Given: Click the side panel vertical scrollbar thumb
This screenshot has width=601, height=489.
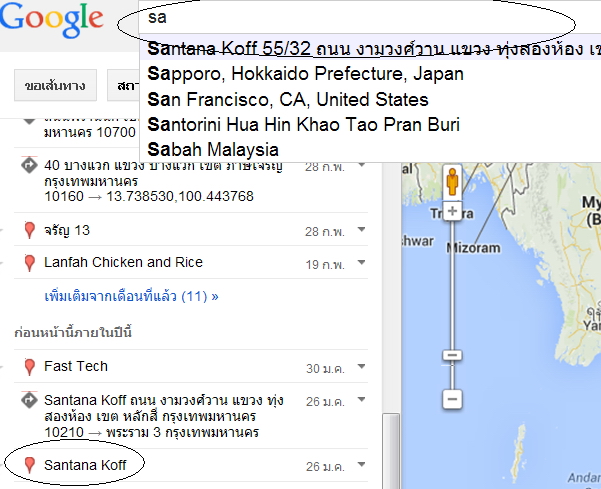Looking at the screenshot, I should click(391, 451).
